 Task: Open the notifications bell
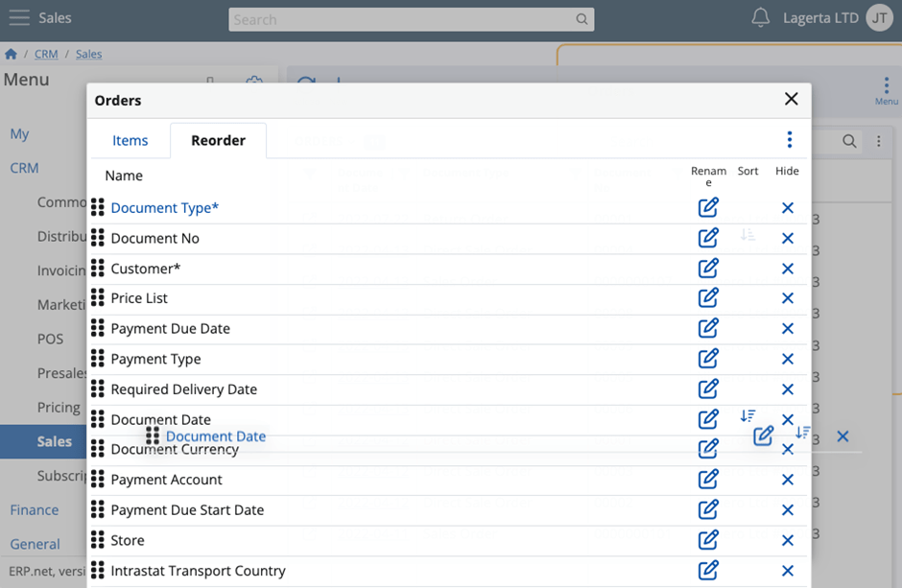(760, 18)
